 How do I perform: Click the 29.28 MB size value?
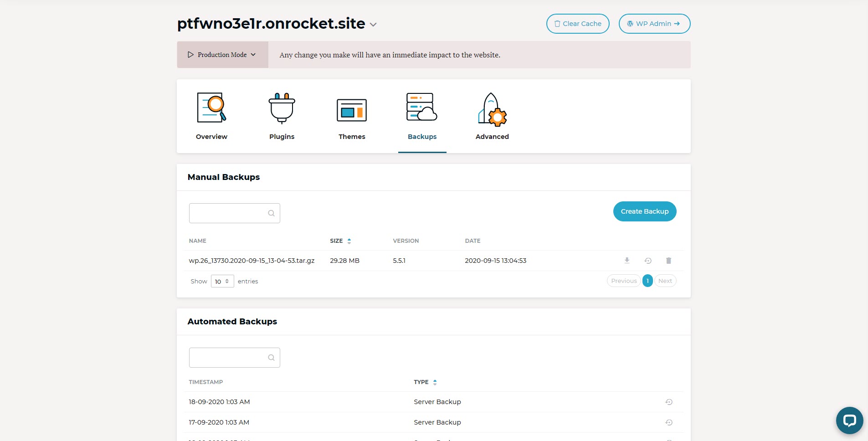tap(345, 261)
